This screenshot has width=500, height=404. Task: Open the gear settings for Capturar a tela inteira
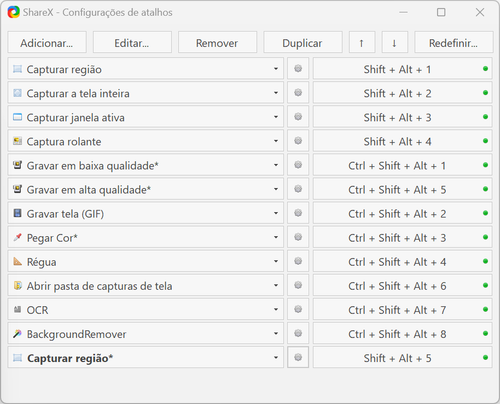point(298,93)
